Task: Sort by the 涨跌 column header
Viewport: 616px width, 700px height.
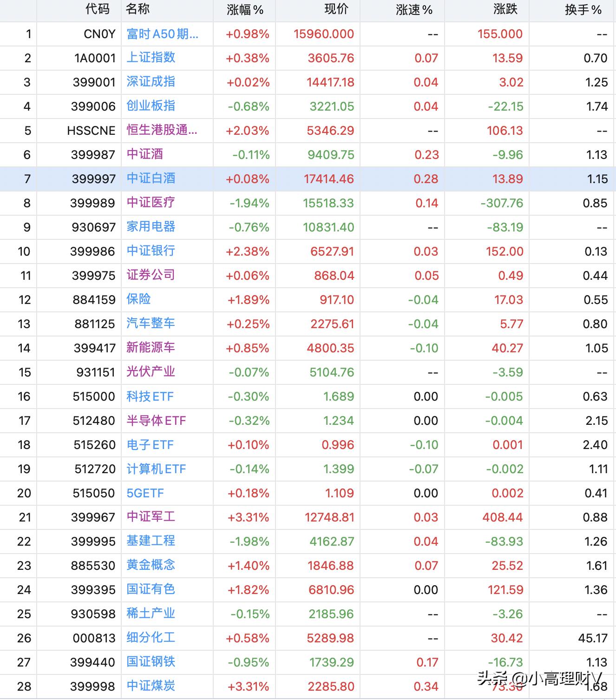Action: tap(505, 9)
